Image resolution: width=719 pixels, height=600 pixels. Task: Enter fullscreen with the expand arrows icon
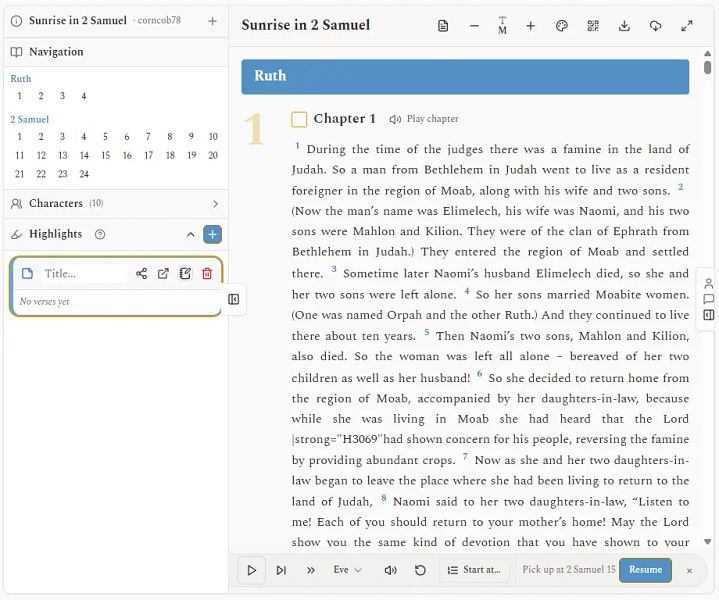click(686, 26)
